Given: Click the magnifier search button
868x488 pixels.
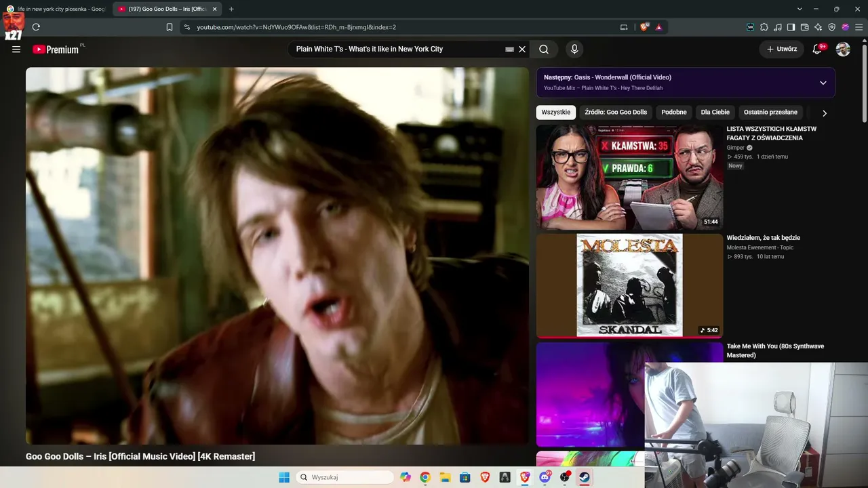Looking at the screenshot, I should pos(544,49).
